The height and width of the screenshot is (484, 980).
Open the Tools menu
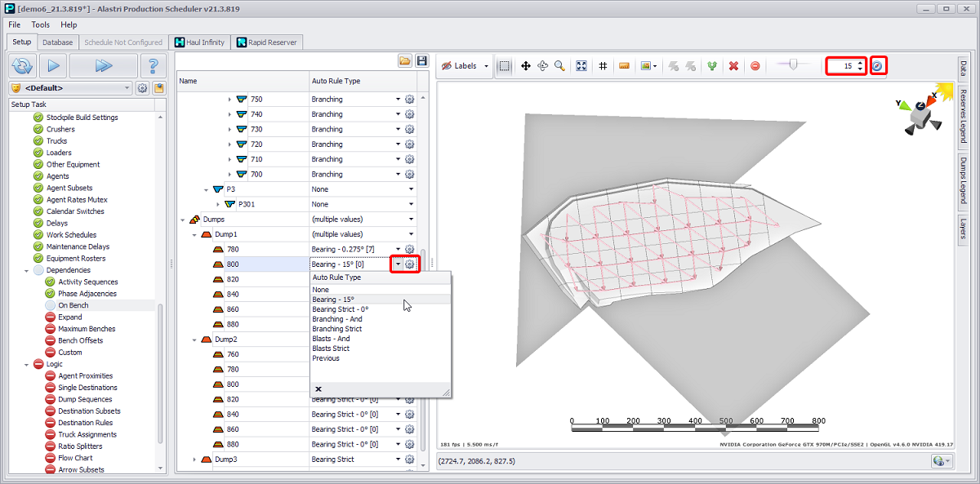(41, 24)
